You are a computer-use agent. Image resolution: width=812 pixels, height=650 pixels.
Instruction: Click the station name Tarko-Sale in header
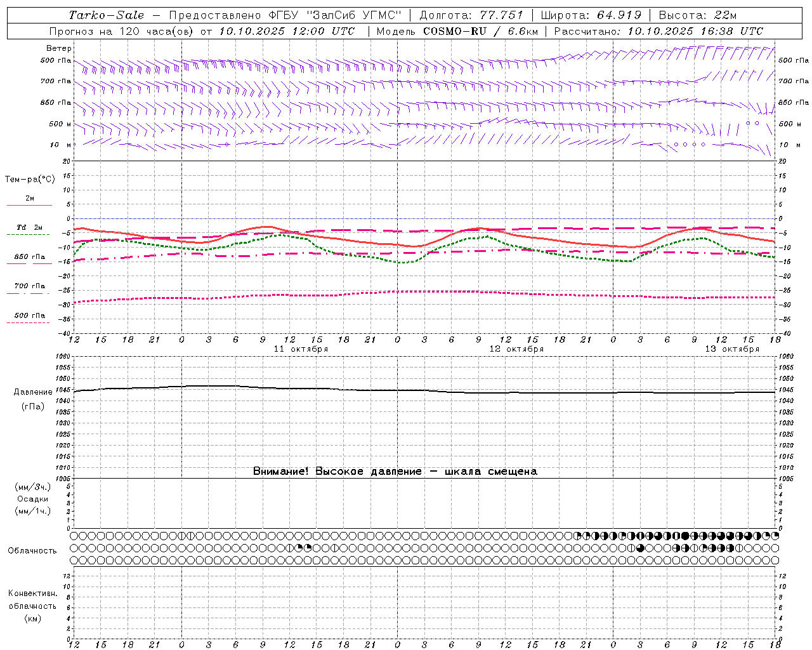(x=107, y=15)
